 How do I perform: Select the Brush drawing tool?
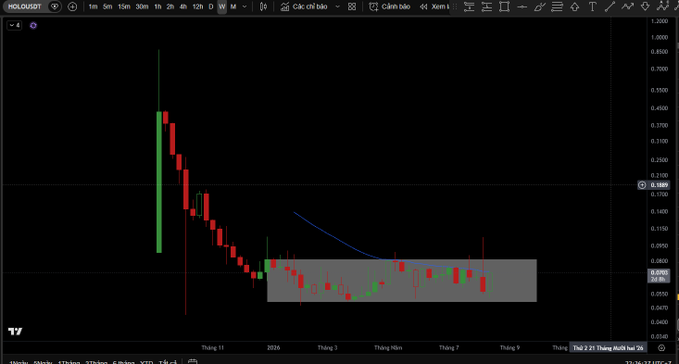[x=540, y=6]
